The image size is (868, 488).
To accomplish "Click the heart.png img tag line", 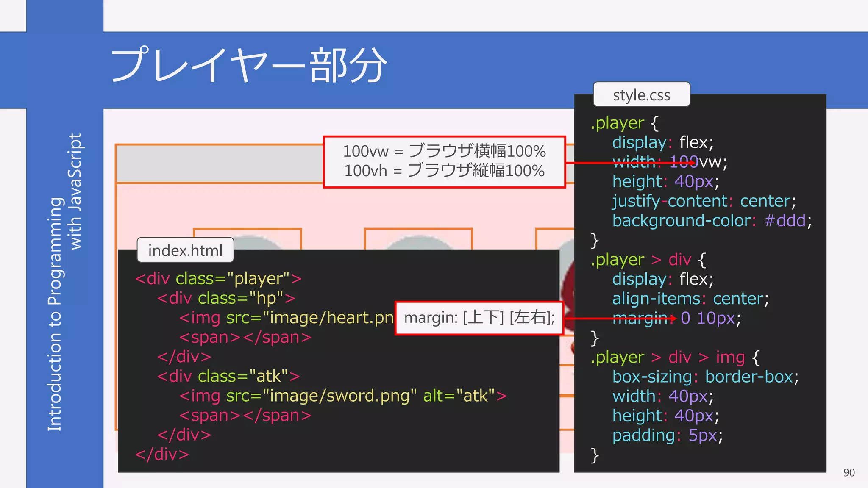I will click(287, 317).
